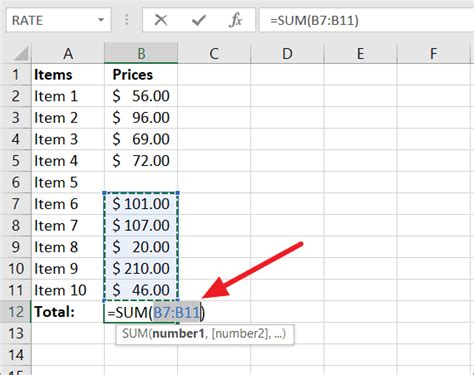The width and height of the screenshot is (474, 375).
Task: Click the Select All corner triangle
Action: click(x=21, y=54)
